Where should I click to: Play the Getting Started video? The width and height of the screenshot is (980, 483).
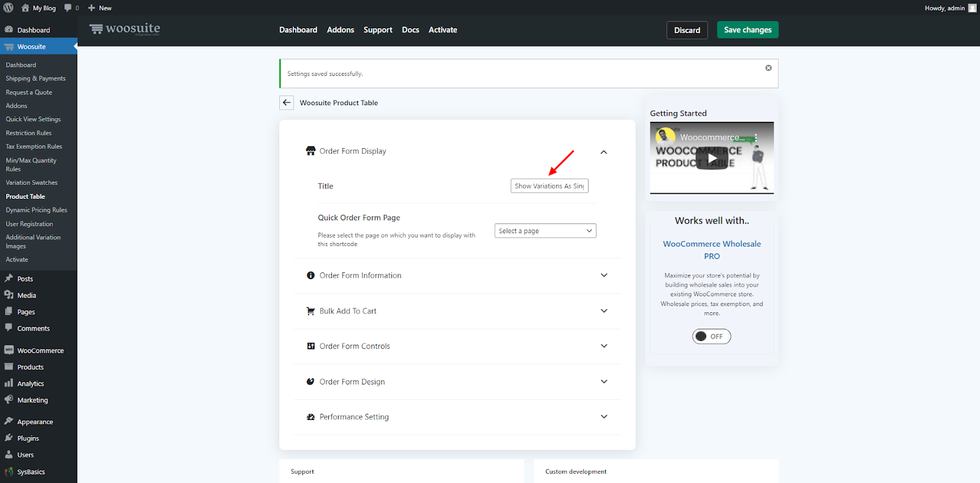point(712,158)
